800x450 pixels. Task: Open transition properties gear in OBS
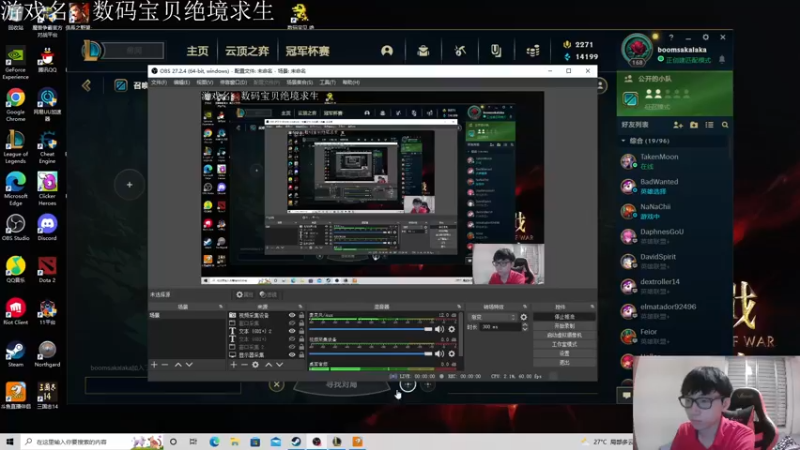click(x=523, y=317)
